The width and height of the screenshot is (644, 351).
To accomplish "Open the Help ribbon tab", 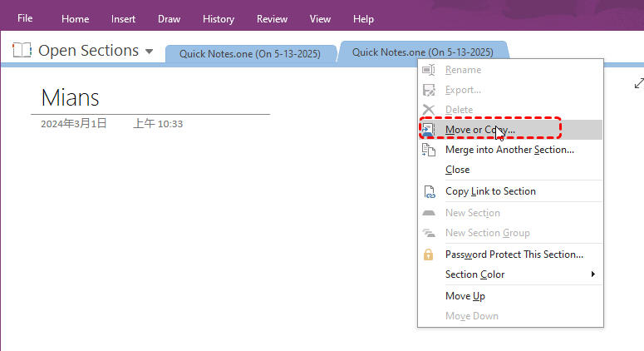I will [363, 19].
